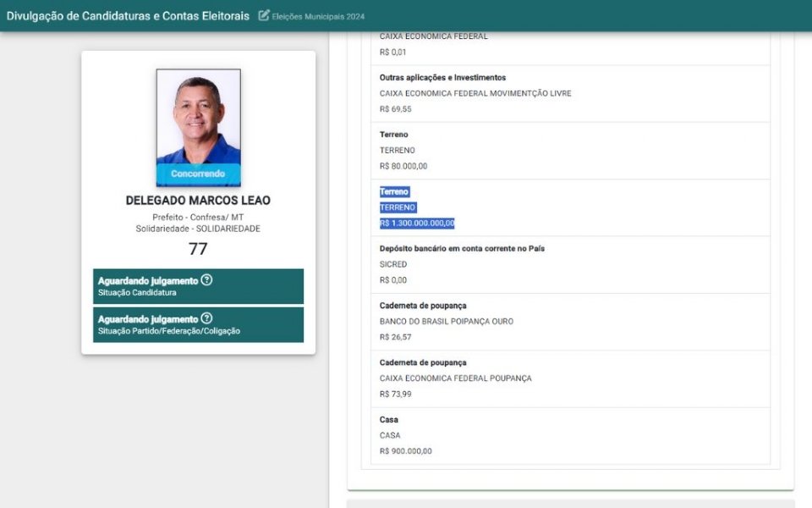Click the highlighted Terreno R$ 1.300.000.000,00 value
Screen dimensions: 812x508
point(417,224)
